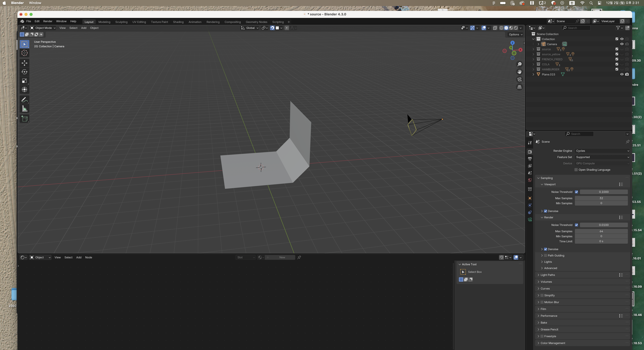Screen dimensions: 644x350
Task: Adjust the Render Max Samples field
Action: point(601,231)
